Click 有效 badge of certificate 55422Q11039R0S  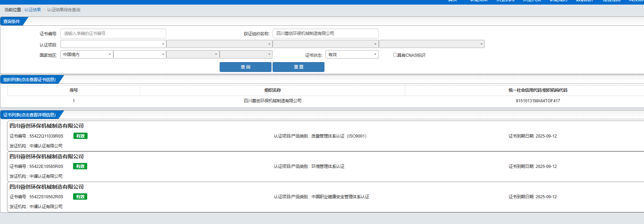(80, 136)
